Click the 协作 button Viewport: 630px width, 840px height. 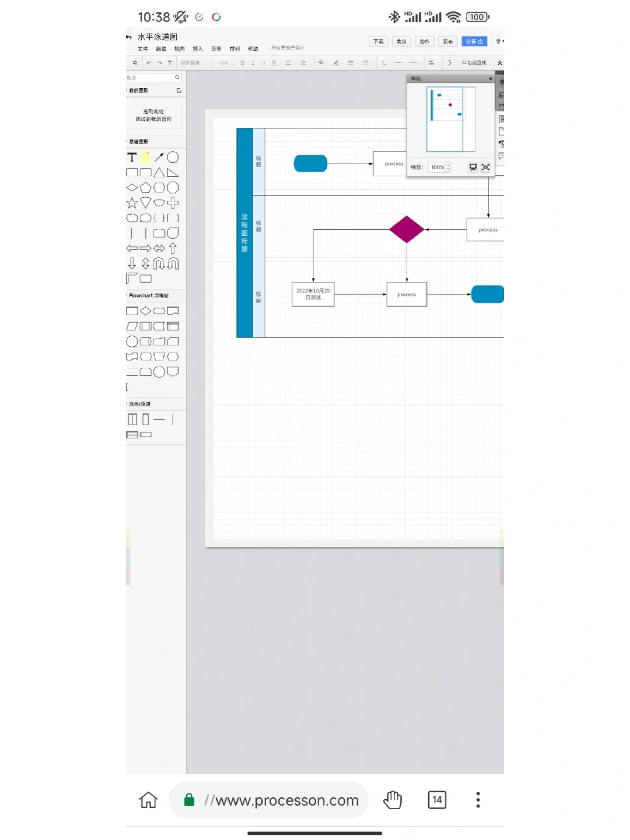click(425, 41)
